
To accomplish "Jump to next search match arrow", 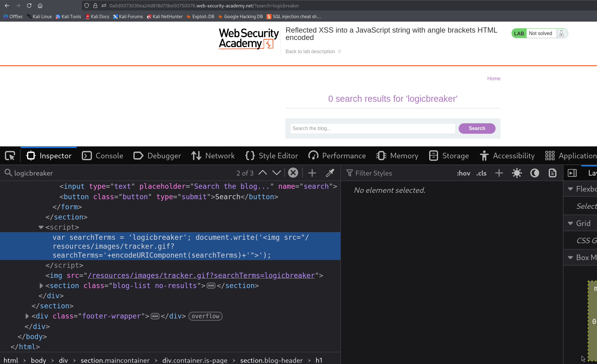I will coord(277,173).
